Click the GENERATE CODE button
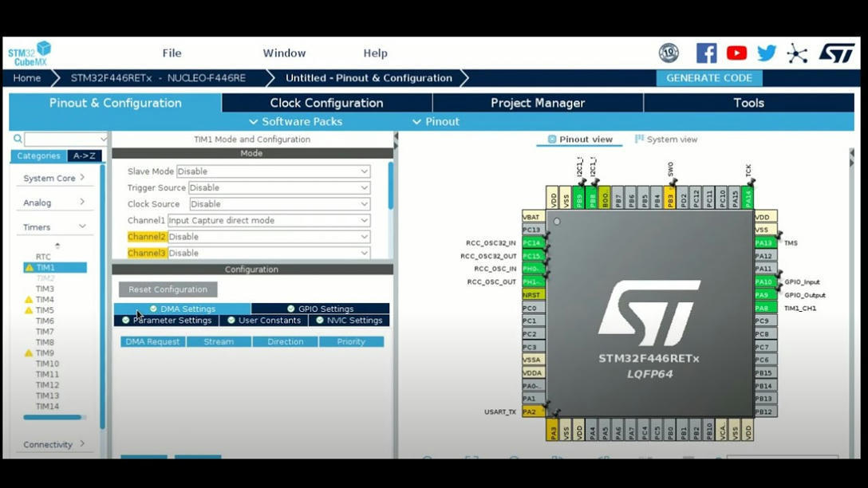Screen dimensions: 868x488 (x=709, y=77)
